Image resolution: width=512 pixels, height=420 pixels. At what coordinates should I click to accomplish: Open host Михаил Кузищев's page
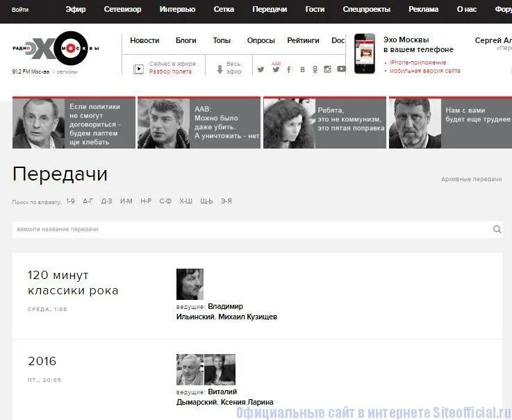point(247,317)
